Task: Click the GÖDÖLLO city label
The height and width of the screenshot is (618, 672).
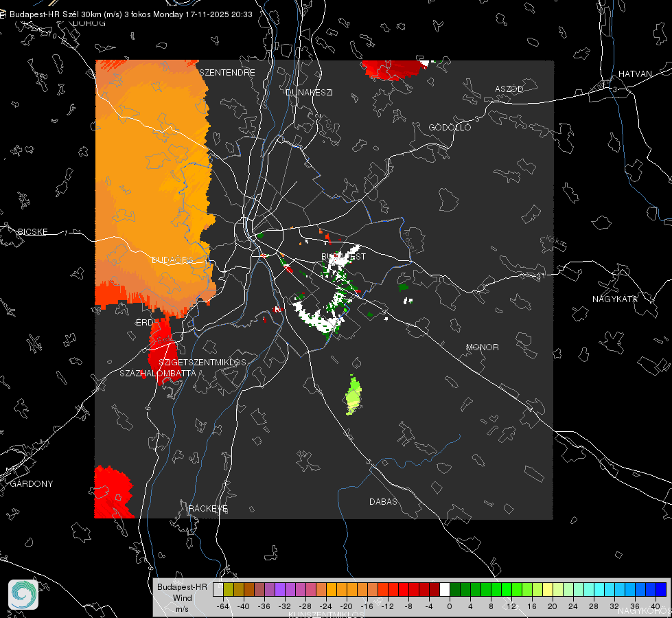Action: click(450, 127)
